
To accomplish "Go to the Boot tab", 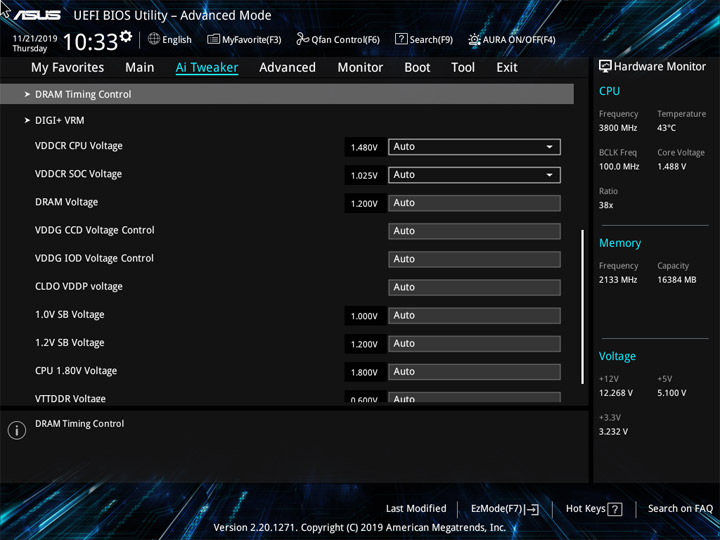I will tap(417, 68).
